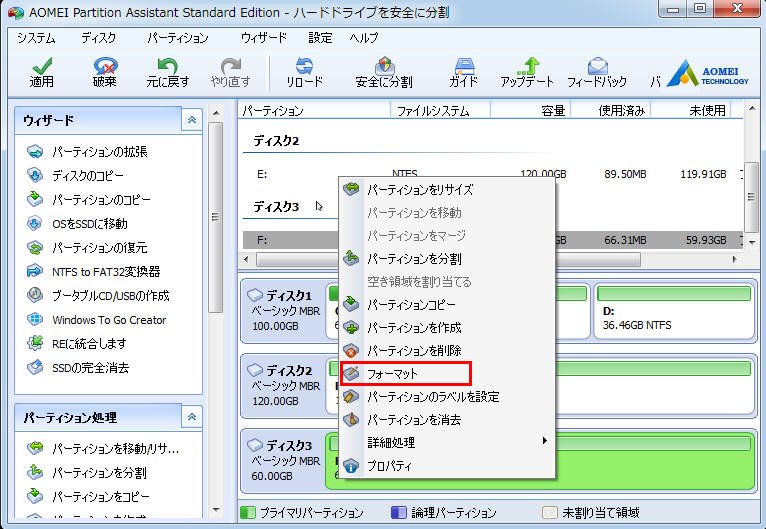The image size is (766, 529).
Task: Sort by 使用済み column header
Action: pos(611,111)
